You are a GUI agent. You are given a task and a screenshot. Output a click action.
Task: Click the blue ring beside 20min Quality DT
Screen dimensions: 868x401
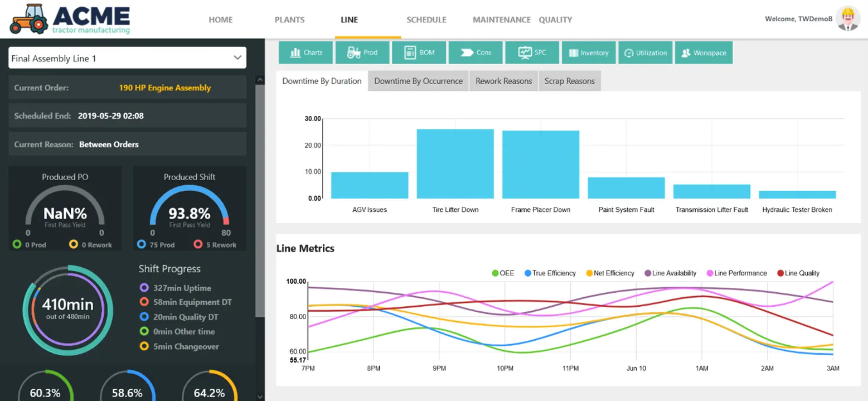pos(144,317)
